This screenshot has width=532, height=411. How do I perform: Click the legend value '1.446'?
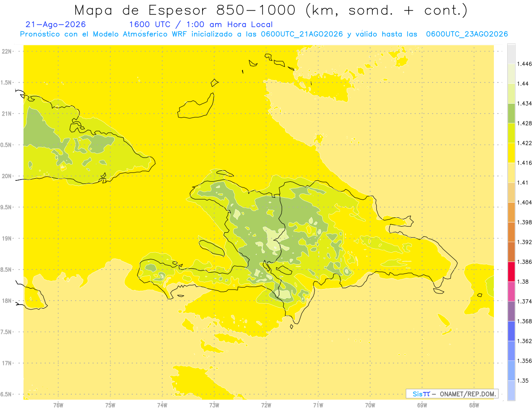coord(524,64)
